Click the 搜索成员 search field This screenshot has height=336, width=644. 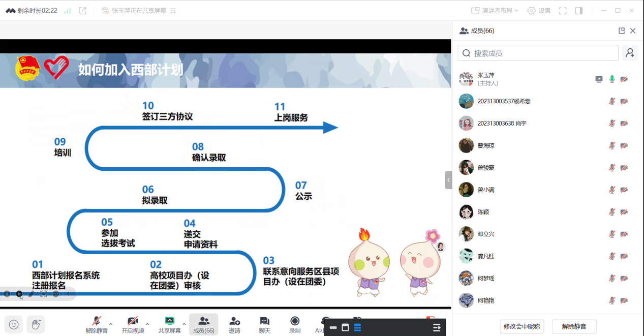pos(538,53)
